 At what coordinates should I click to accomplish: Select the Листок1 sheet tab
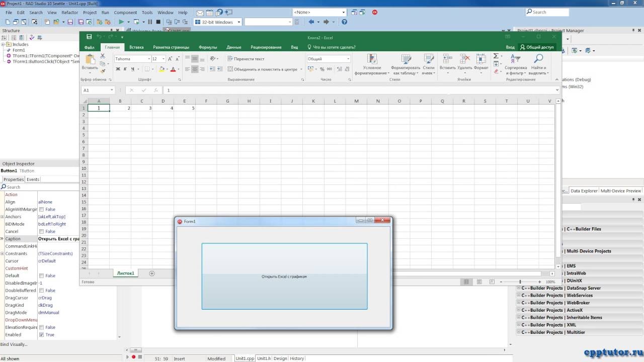126,274
